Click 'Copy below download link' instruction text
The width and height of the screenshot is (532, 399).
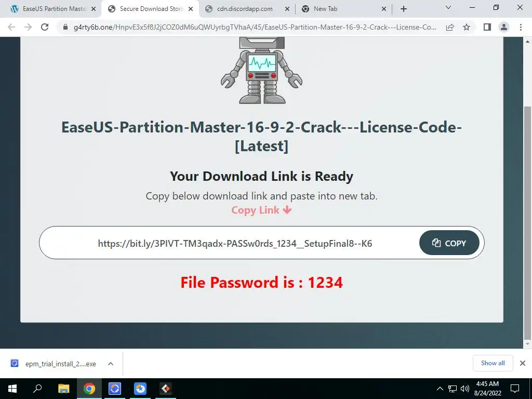tap(262, 196)
